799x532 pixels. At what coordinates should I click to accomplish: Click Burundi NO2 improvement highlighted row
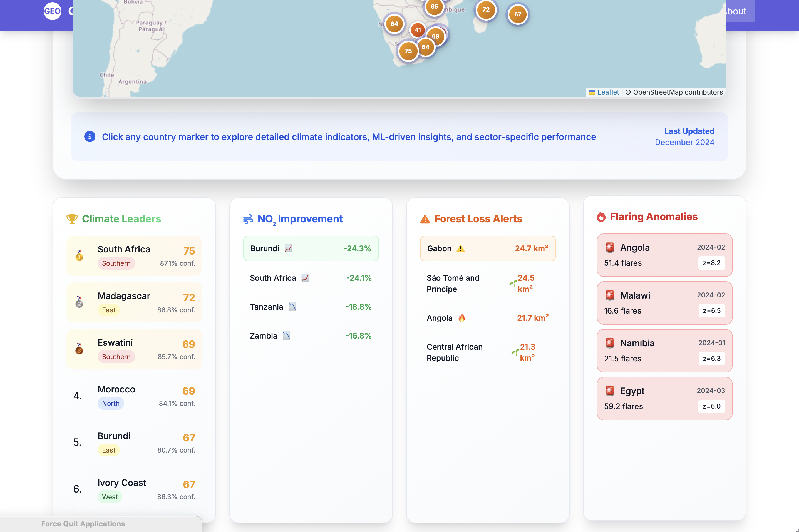point(311,248)
